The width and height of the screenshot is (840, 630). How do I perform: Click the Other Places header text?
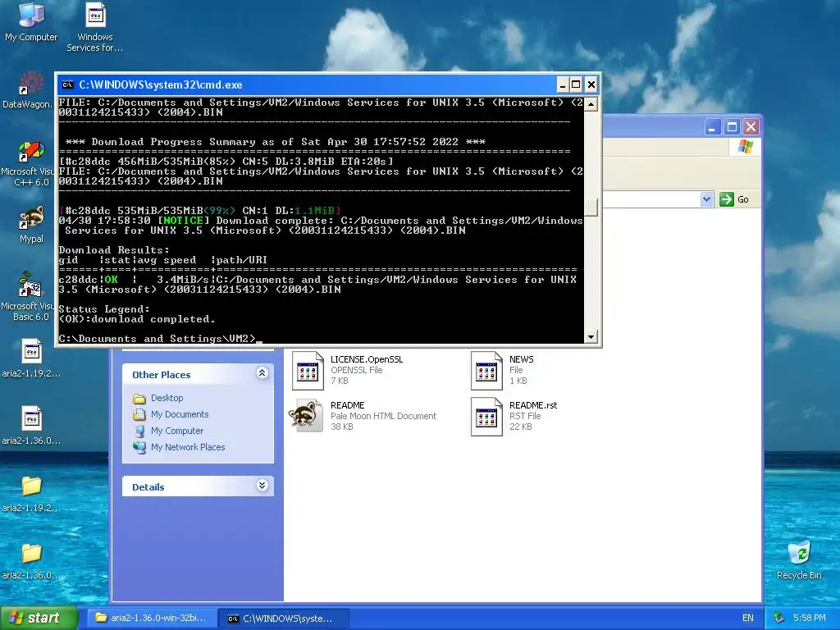tap(162, 375)
